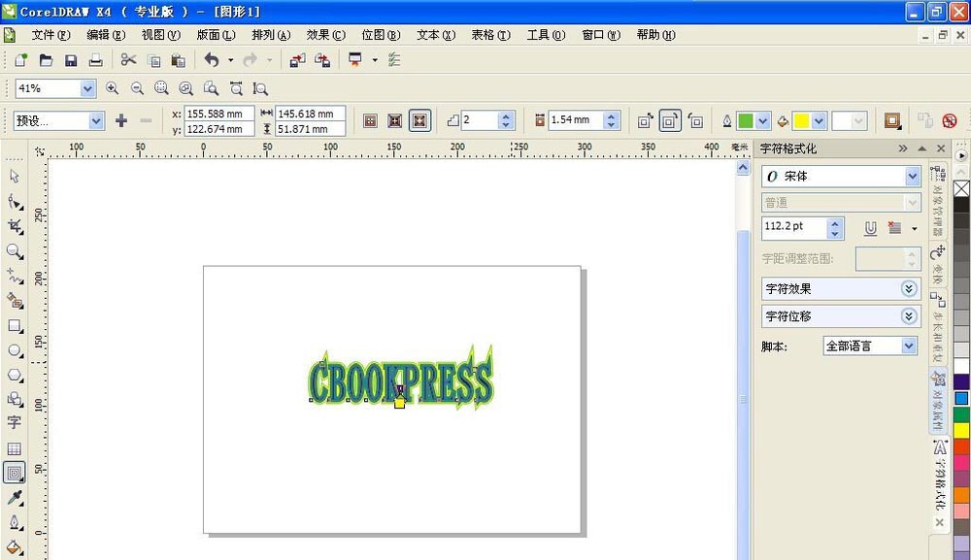Select the Crop tool
This screenshot has width=971, height=560.
click(x=15, y=225)
